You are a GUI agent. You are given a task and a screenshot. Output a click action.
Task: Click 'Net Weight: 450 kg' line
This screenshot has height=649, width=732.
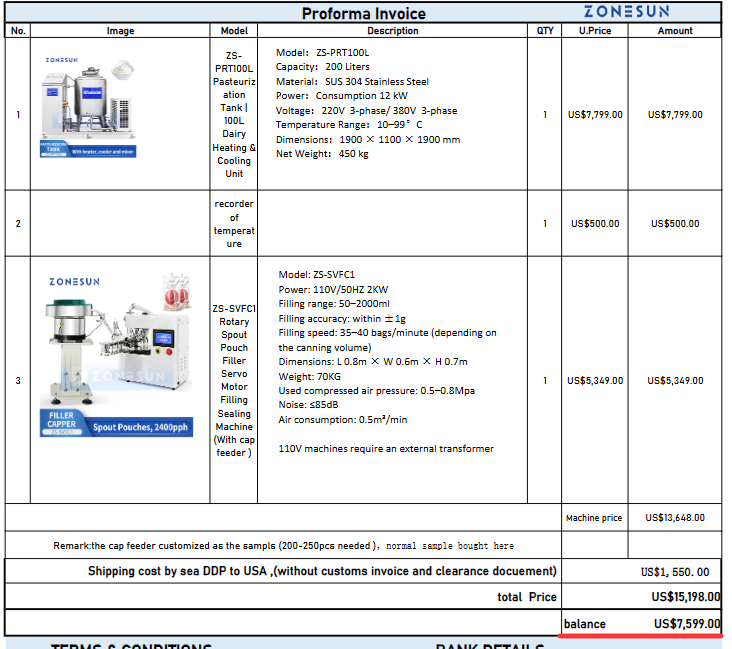322,154
